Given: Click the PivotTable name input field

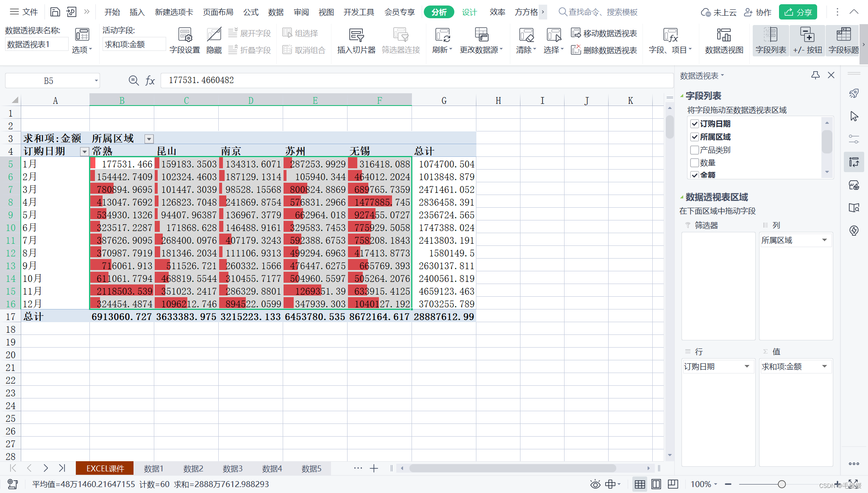Looking at the screenshot, I should pos(36,45).
